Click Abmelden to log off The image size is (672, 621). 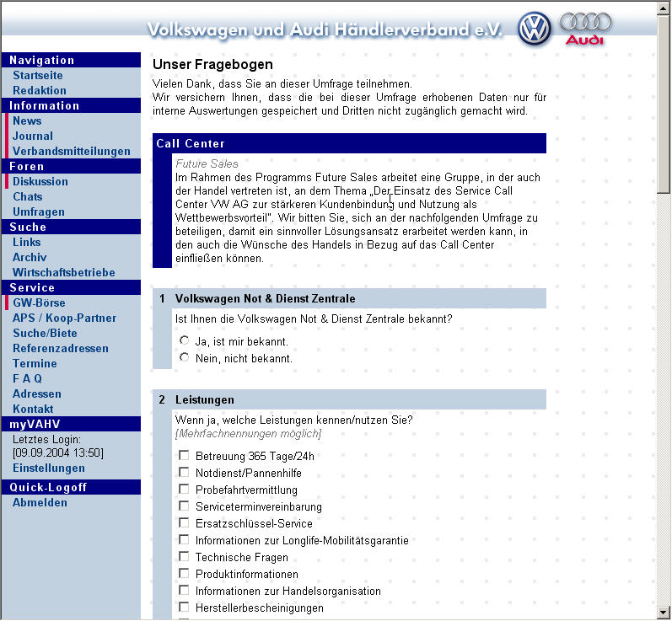click(x=40, y=503)
